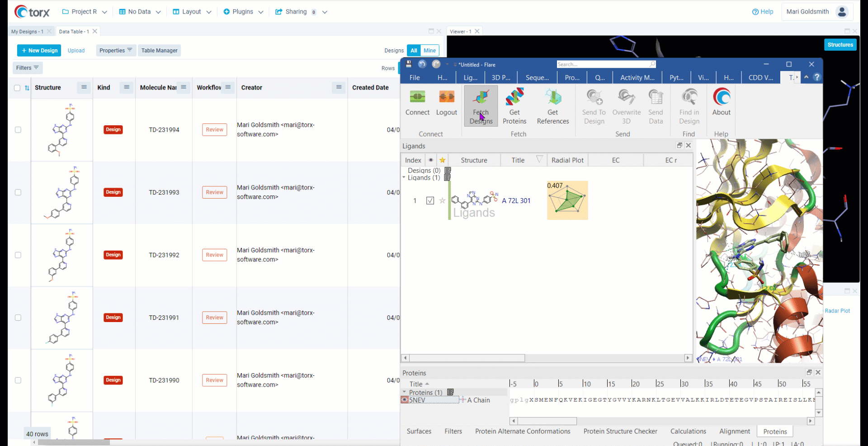Click the undo arrow in Flare title bar

[422, 64]
